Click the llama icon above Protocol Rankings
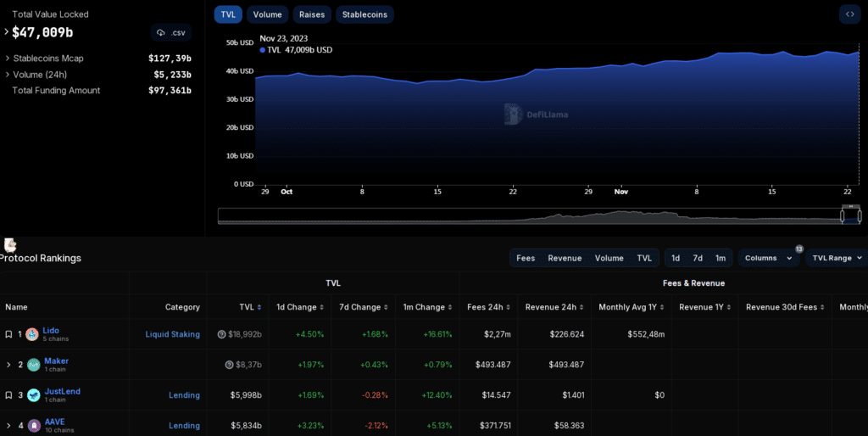868x436 pixels. (x=10, y=245)
